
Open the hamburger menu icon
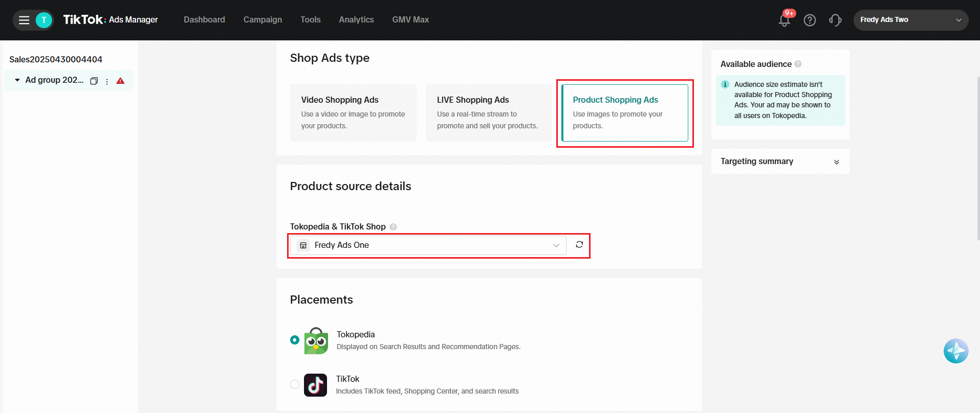pyautogui.click(x=24, y=20)
